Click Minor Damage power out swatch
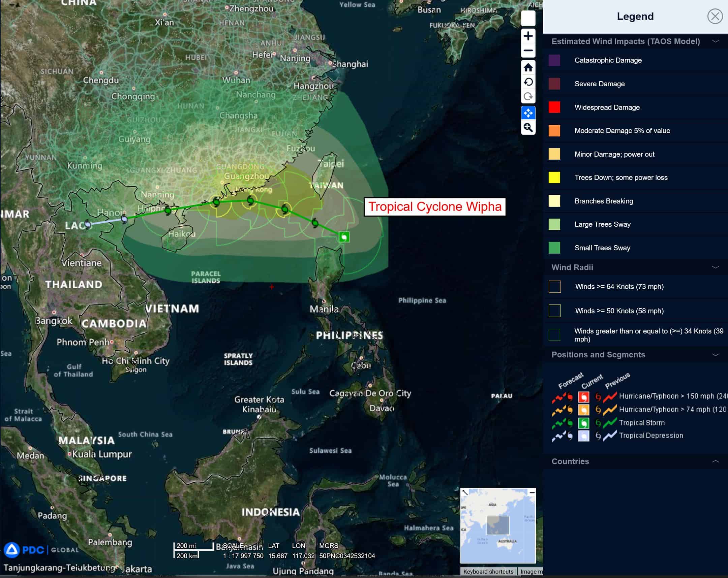The width and height of the screenshot is (728, 578). coord(554,154)
